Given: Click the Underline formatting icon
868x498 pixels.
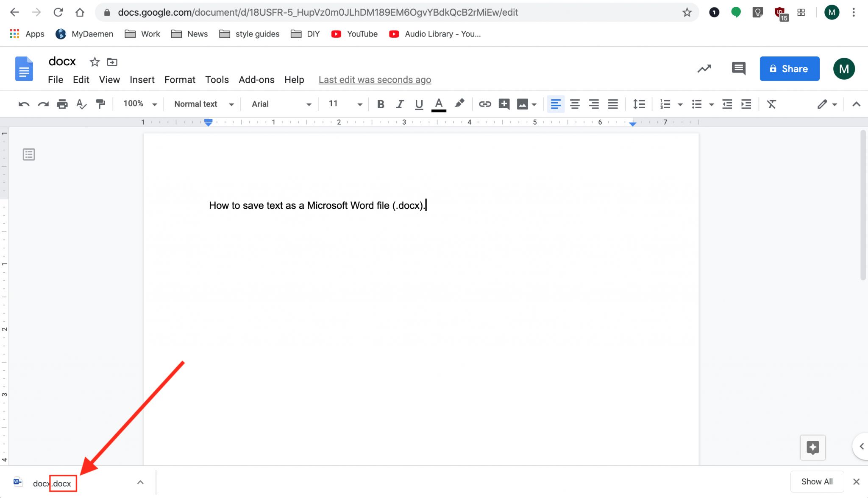Looking at the screenshot, I should 418,104.
